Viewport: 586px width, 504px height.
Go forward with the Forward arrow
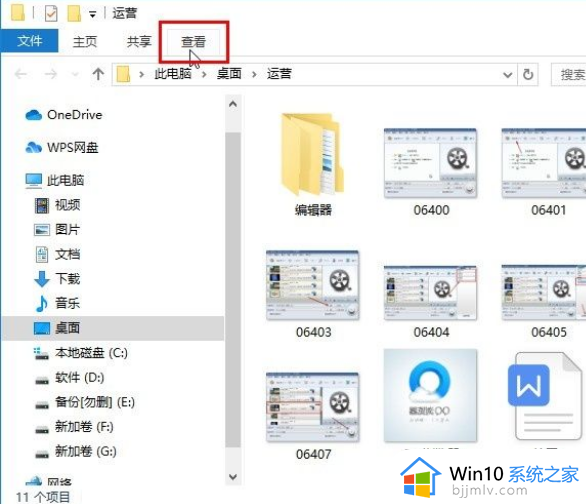(x=50, y=74)
